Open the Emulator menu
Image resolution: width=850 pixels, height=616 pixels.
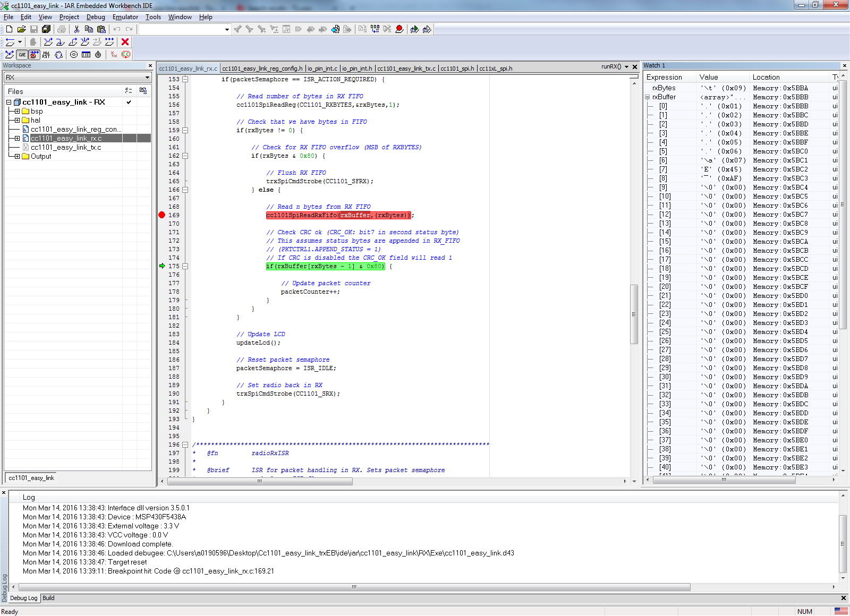click(x=125, y=16)
